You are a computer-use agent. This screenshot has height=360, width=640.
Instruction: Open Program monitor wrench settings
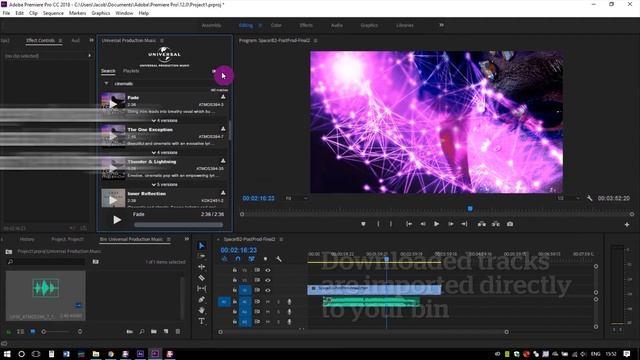click(589, 198)
